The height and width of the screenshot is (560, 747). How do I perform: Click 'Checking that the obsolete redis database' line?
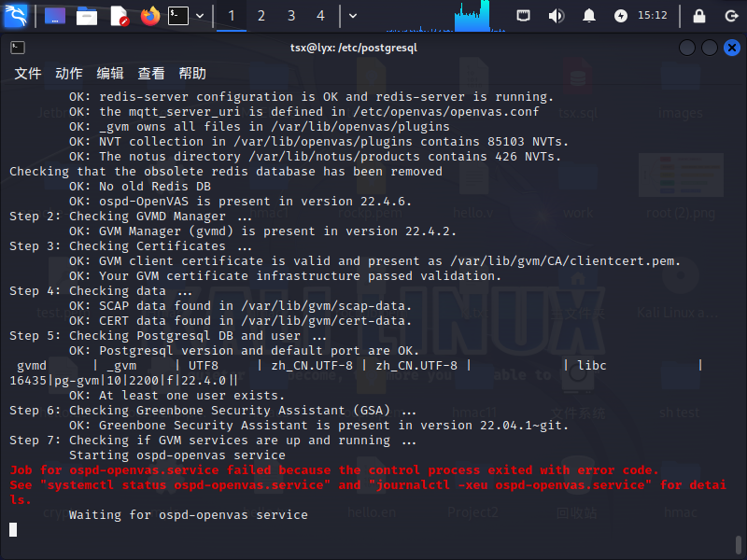[x=226, y=172]
